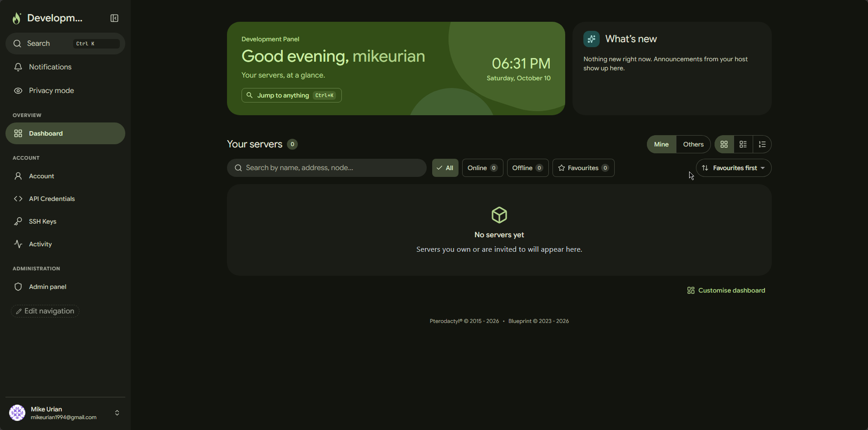The height and width of the screenshot is (430, 868).
Task: Click the code brackets icon beside API Credentials
Action: coord(18,199)
